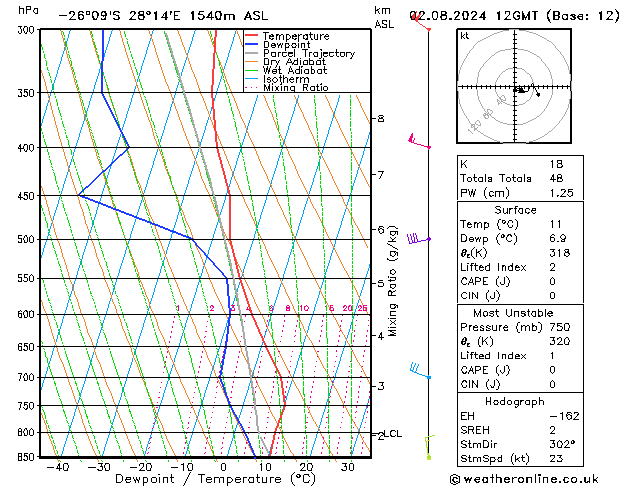The width and height of the screenshot is (629, 486).
Task: Click the Most Unstable theta-e value 320
Action: (x=560, y=341)
